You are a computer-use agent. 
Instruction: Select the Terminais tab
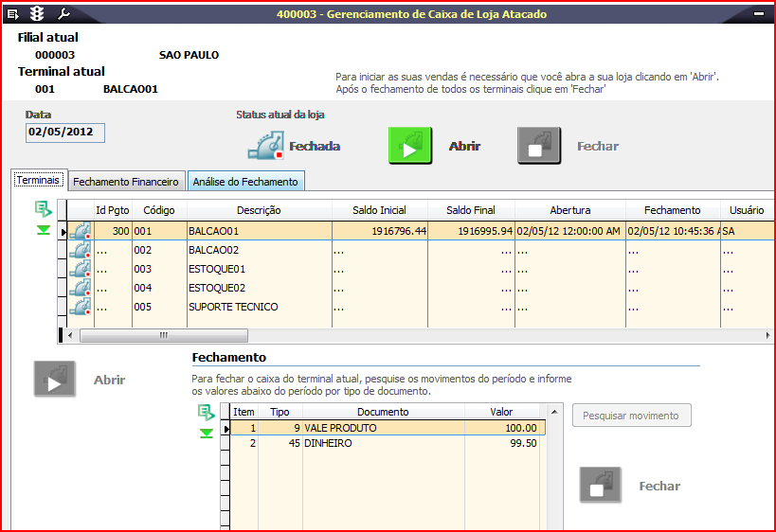[x=38, y=180]
